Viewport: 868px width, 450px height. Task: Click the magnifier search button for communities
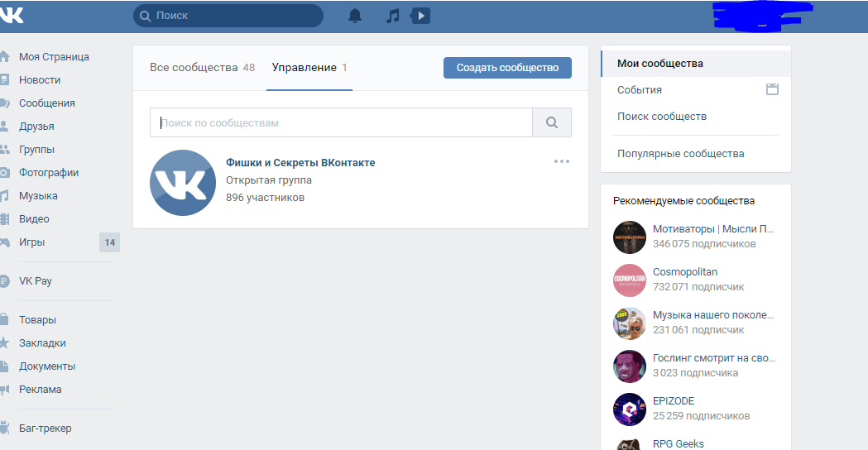coord(552,122)
